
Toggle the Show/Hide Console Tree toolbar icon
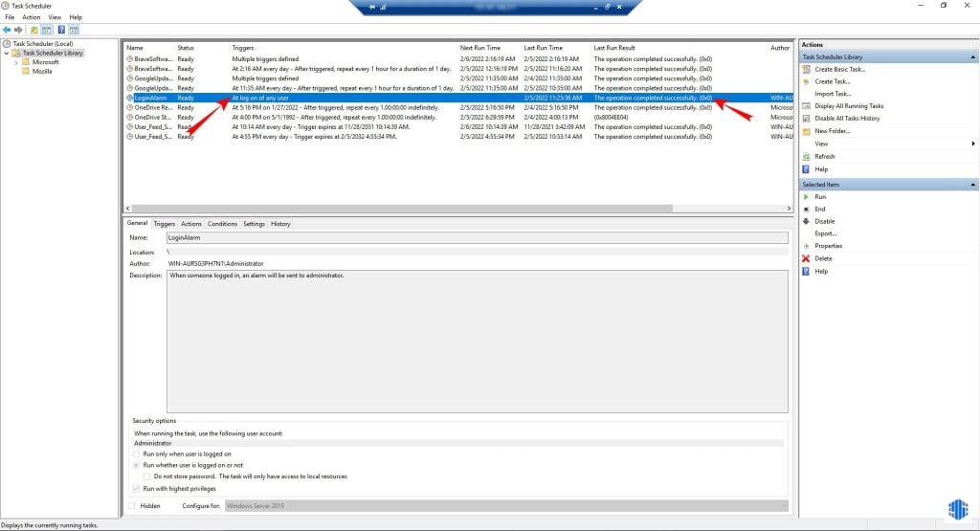(x=46, y=30)
